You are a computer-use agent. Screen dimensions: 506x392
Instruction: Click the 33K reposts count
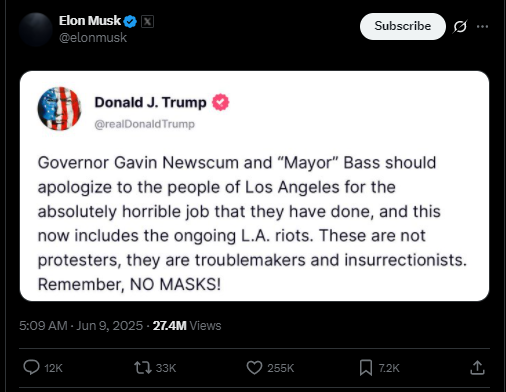tap(166, 368)
